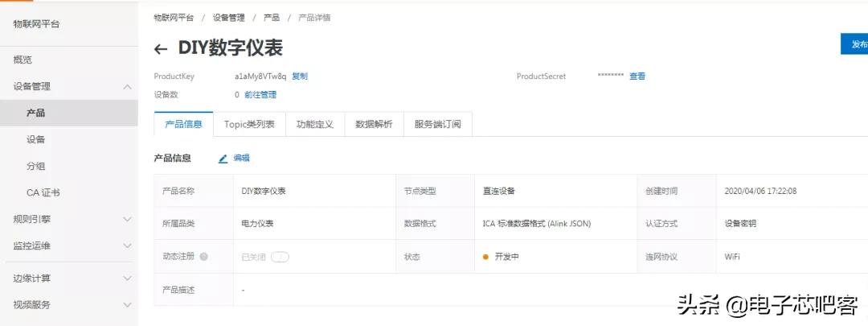Image resolution: width=868 pixels, height=326 pixels.
Task: Click the back arrow beside DIY数字仪表
Action: tap(161, 49)
